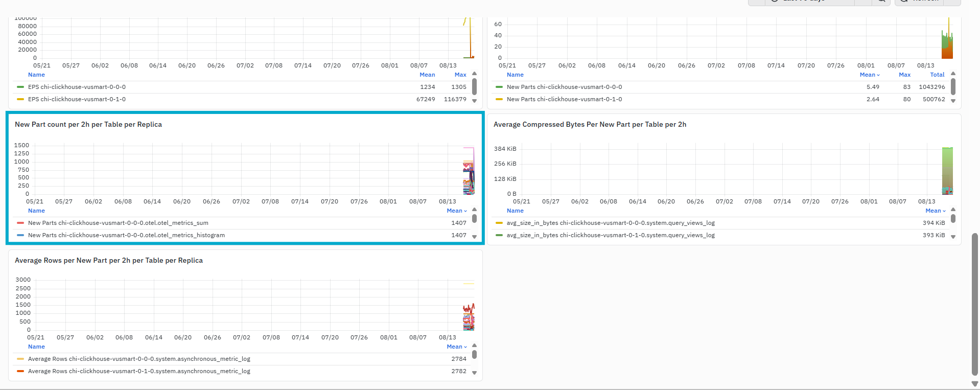This screenshot has width=980, height=390.
Task: Toggle series New Parts chi-clickhouse-vusmart-0-0-0 with total 1043296
Action: click(x=564, y=87)
